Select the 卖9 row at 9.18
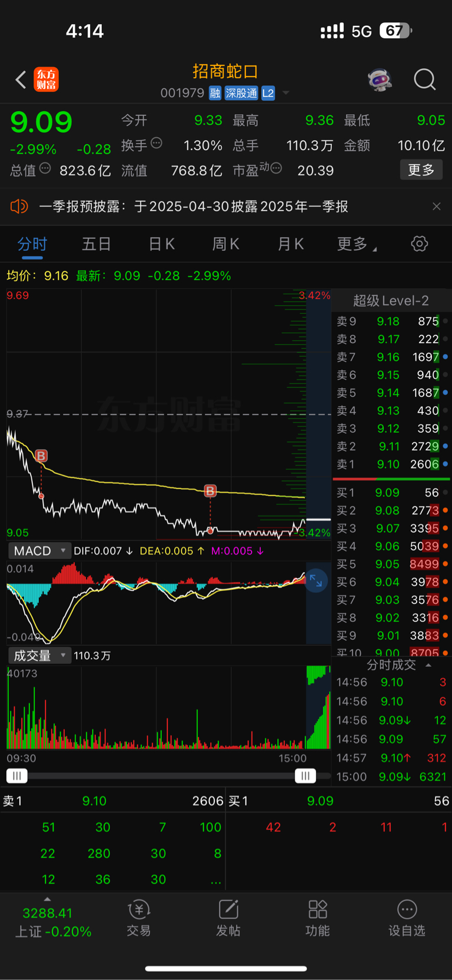The height and width of the screenshot is (980, 452). 392,321
